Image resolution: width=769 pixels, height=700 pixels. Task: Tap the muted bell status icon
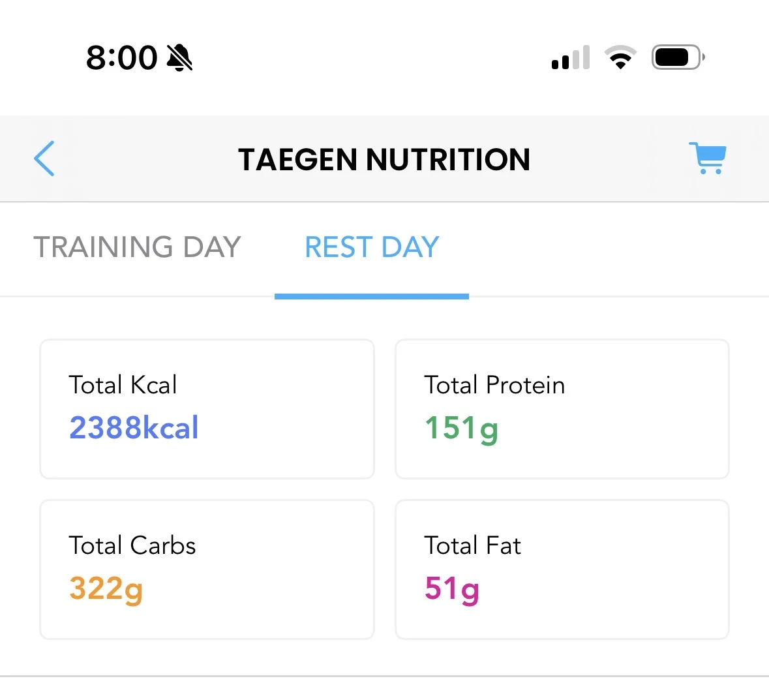[x=179, y=57]
